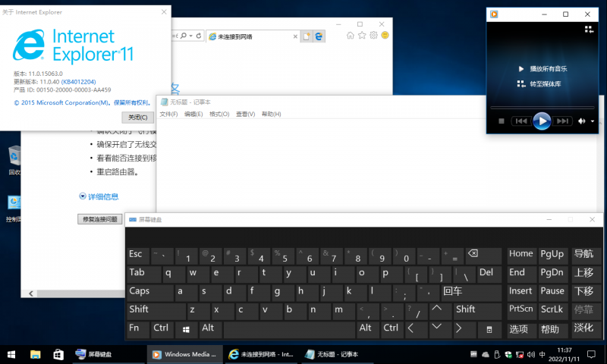Mute the Media Player volume
Image resolution: width=607 pixels, height=364 pixels.
click(581, 121)
